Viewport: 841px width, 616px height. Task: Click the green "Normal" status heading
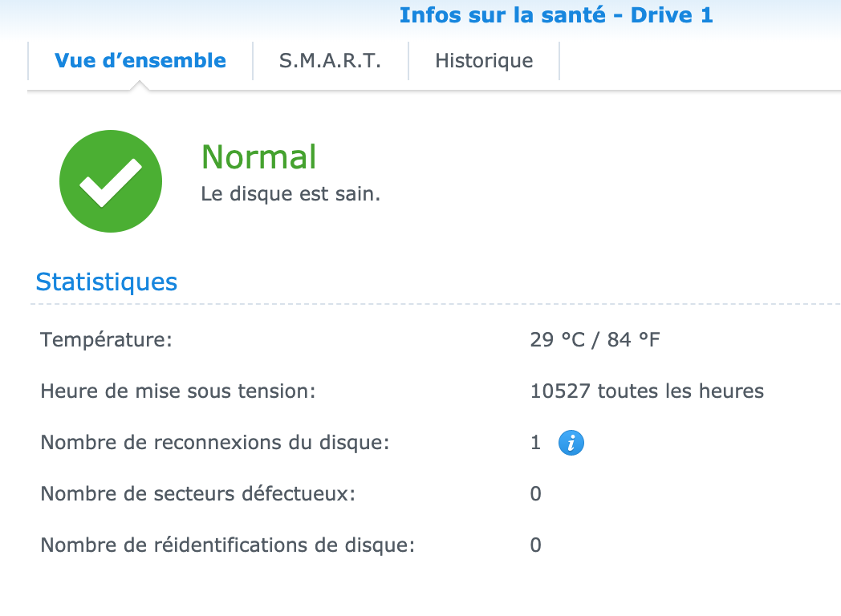[258, 157]
